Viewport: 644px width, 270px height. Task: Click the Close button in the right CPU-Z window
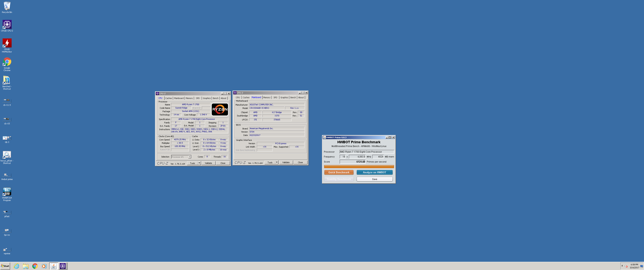(300, 162)
